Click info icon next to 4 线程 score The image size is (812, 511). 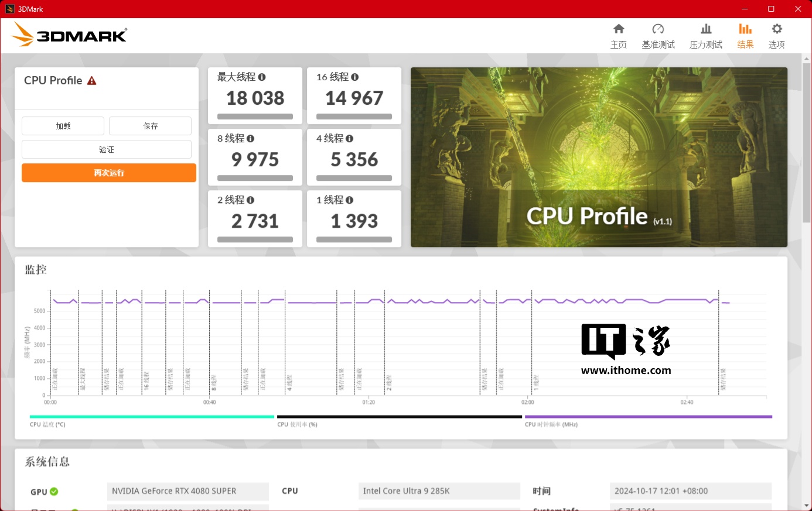tap(350, 139)
